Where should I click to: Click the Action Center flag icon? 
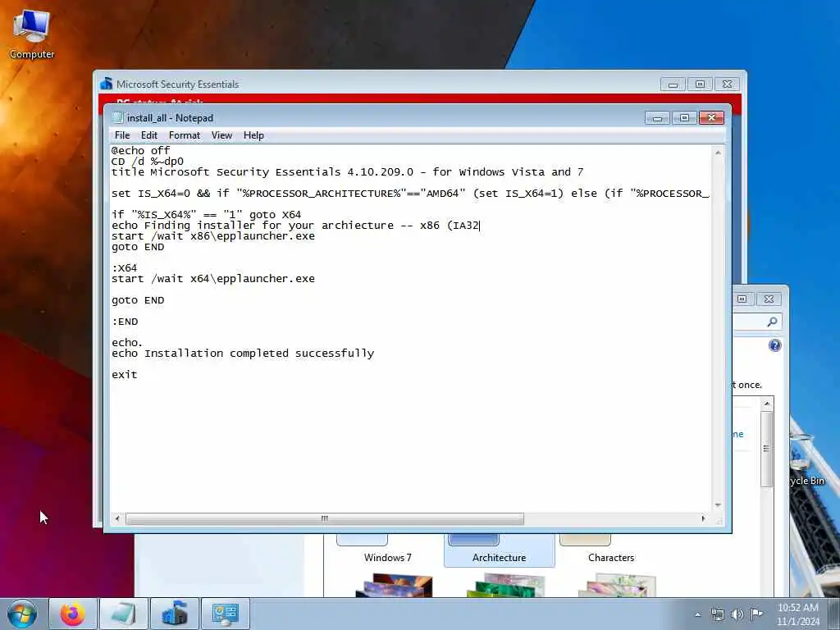[756, 614]
